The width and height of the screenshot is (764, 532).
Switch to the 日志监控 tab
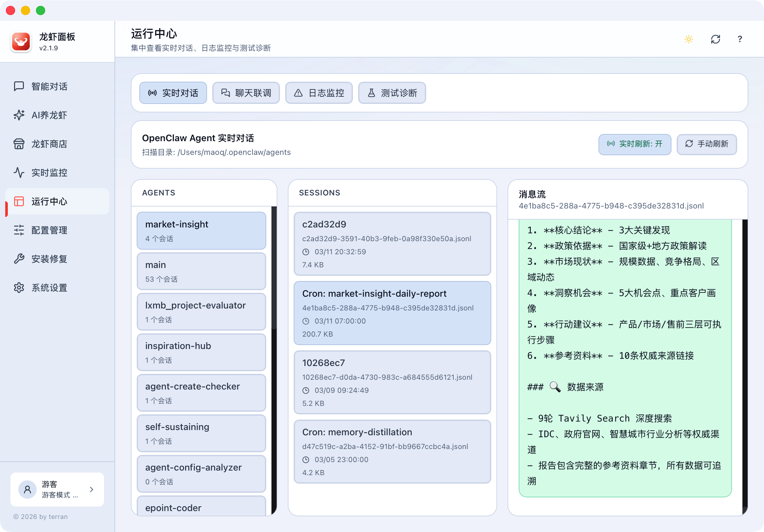point(319,93)
